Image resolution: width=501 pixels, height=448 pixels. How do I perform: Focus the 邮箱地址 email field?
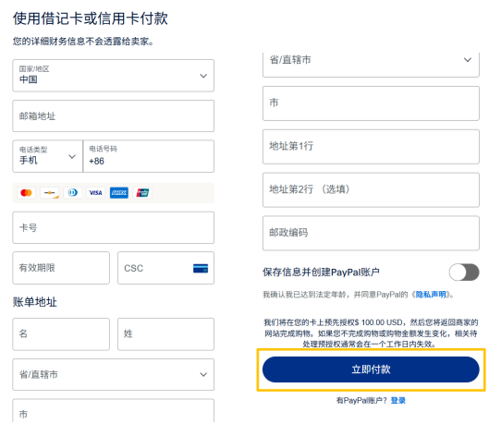(x=114, y=115)
